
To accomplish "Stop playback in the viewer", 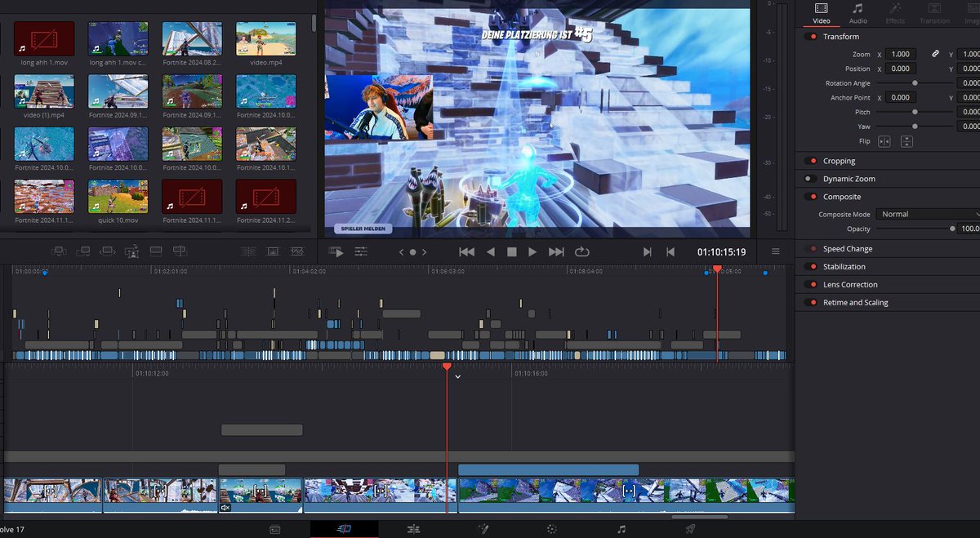I will (x=512, y=252).
